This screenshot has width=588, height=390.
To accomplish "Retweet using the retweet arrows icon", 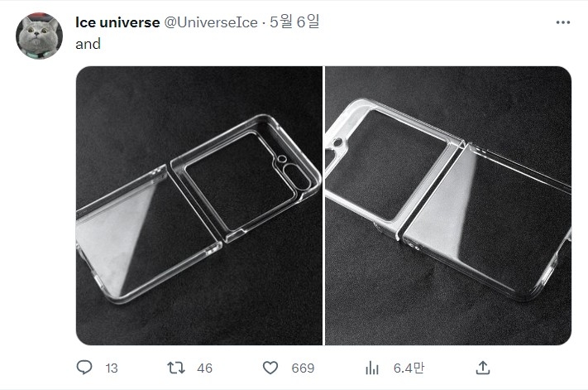I will click(176, 368).
